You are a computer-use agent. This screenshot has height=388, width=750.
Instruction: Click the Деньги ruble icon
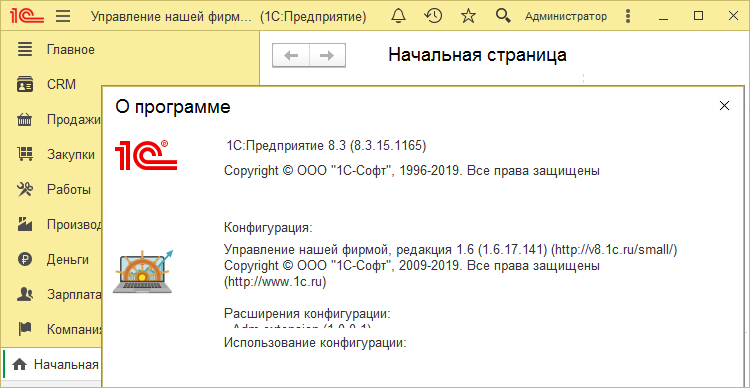(x=24, y=260)
